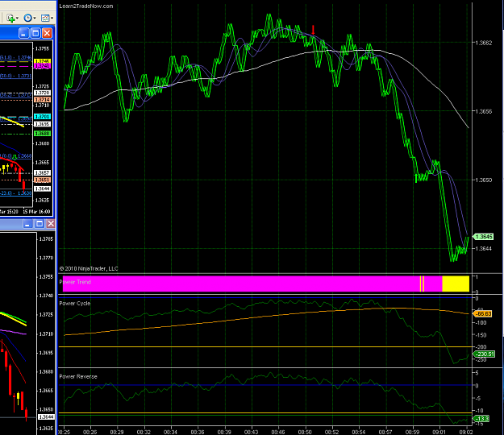Click the magenta 1.3741 price tag
This screenshot has height=435, width=504.
point(42,66)
